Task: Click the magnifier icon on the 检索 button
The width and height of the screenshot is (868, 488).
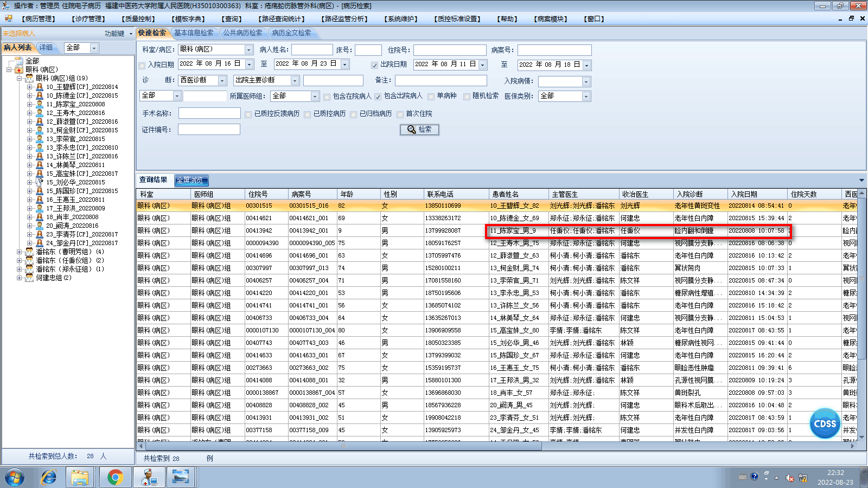Action: [x=412, y=130]
